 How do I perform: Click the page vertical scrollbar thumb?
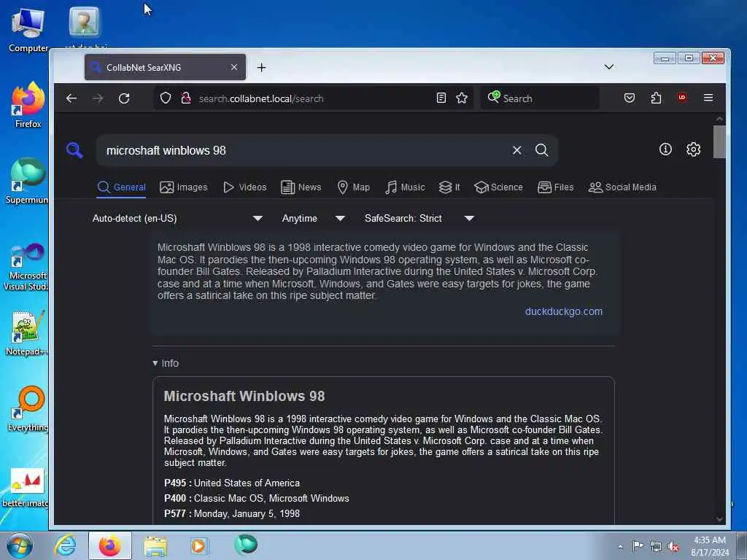719,141
